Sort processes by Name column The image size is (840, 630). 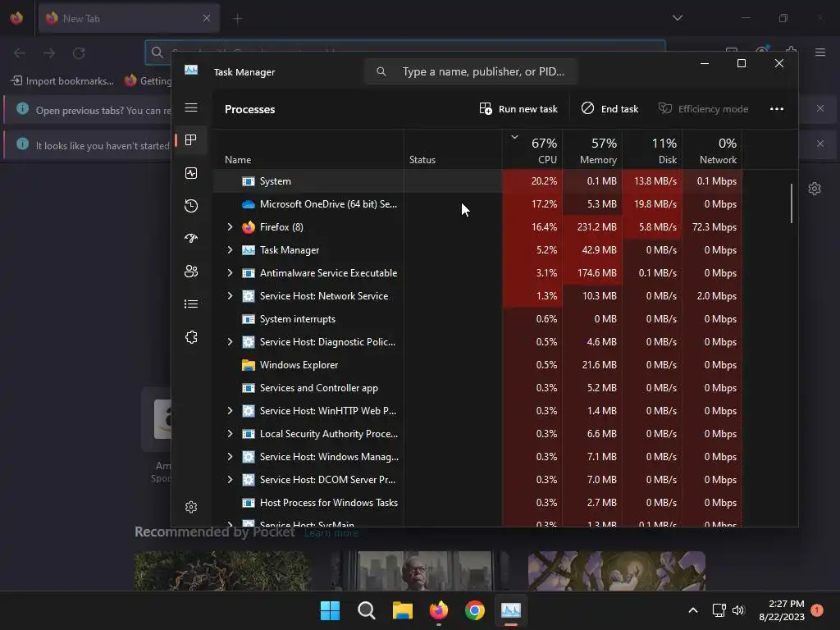click(x=308, y=151)
